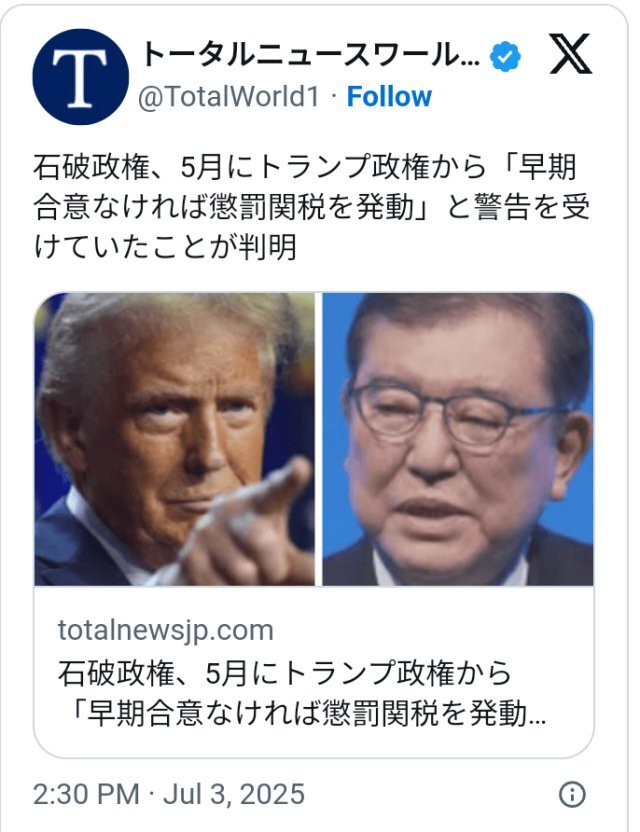Click the トータルニュースワール display name

[310, 55]
